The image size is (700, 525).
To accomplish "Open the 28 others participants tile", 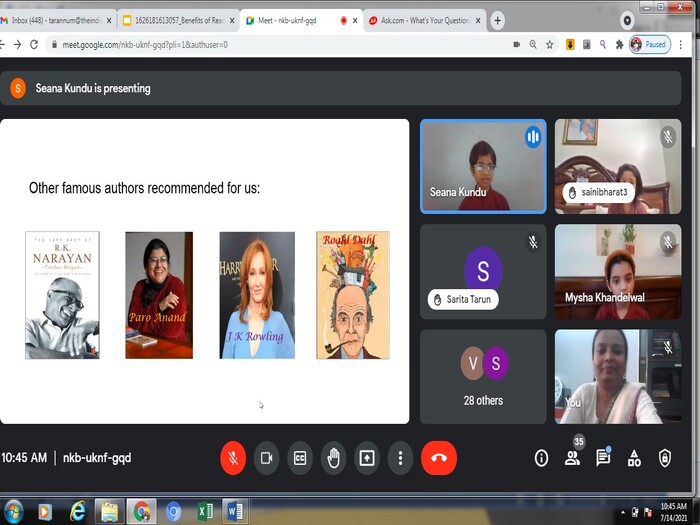I will pos(483,376).
